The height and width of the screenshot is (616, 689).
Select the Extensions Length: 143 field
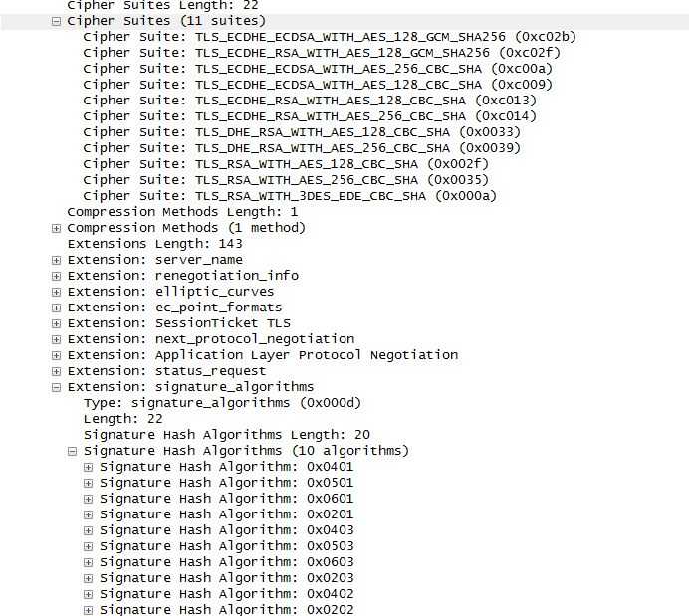tap(154, 244)
